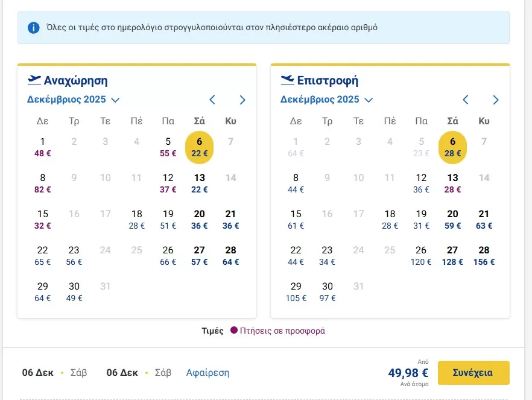Click the departure airplane icon beside Αναχώρηση
This screenshot has height=400, width=532.
coord(34,80)
